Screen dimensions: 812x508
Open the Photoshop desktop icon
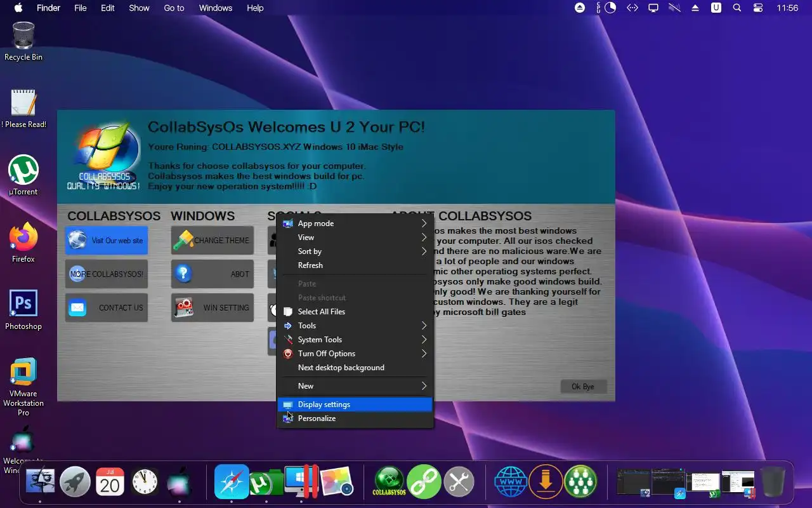(23, 311)
